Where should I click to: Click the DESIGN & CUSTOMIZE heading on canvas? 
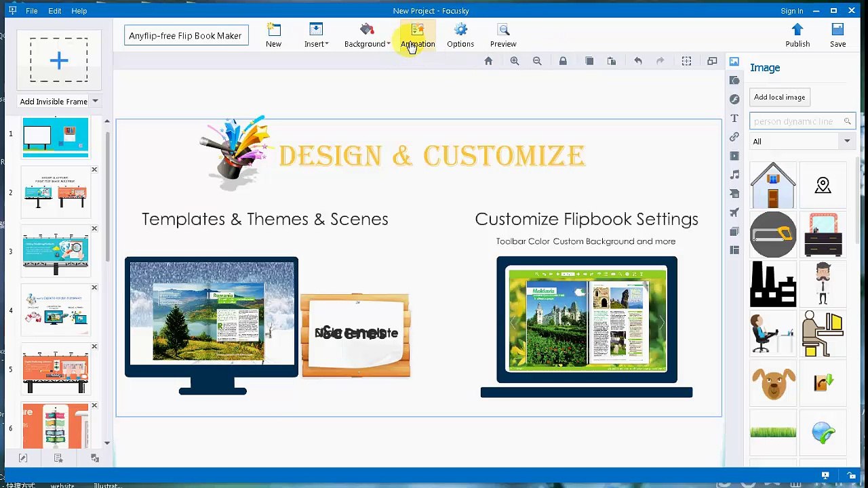431,156
